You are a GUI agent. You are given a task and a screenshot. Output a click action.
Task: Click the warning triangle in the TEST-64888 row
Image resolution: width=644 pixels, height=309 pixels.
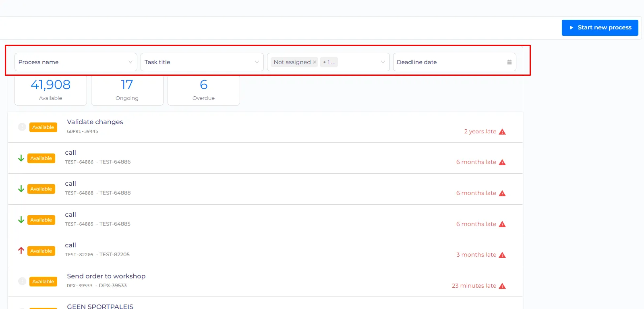pos(502,193)
